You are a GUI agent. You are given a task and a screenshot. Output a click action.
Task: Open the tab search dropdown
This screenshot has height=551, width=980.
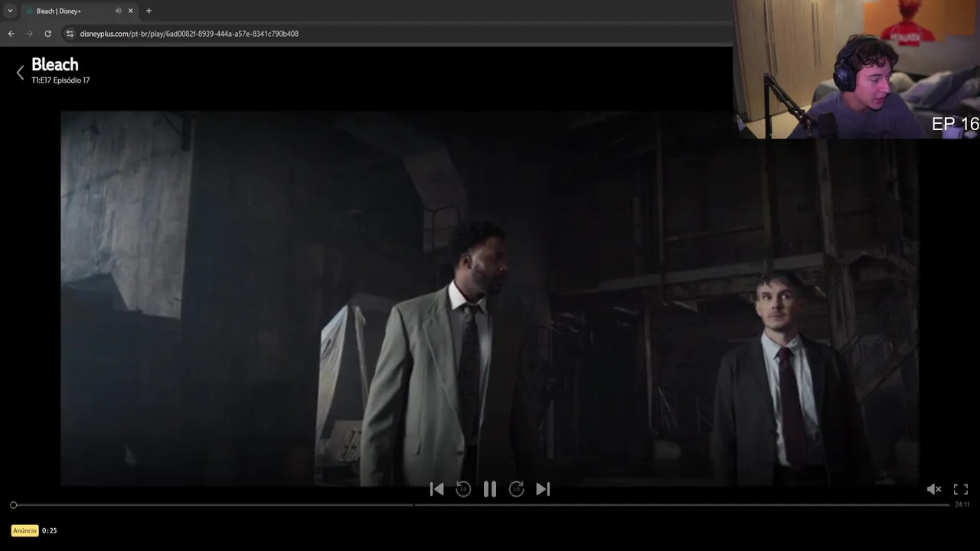point(10,11)
